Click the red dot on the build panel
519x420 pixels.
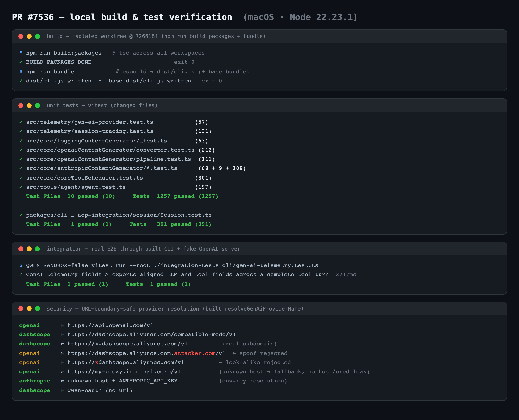click(x=21, y=36)
